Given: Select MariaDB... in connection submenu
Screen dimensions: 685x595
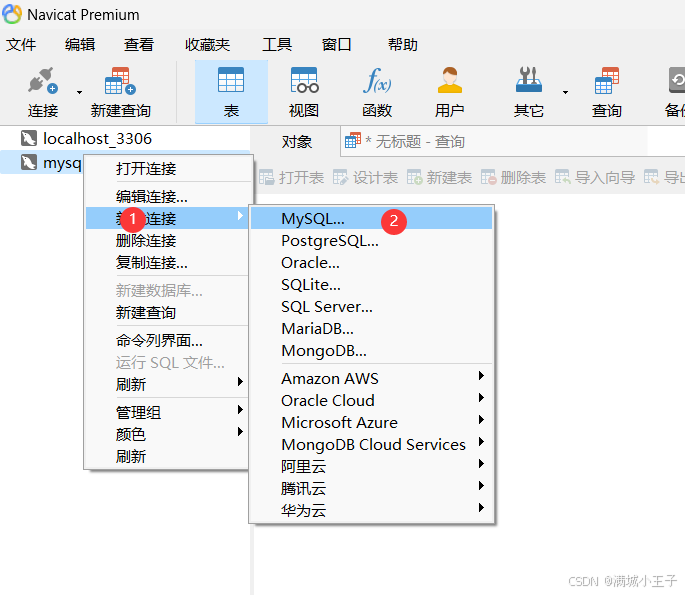Looking at the screenshot, I should (371, 329).
